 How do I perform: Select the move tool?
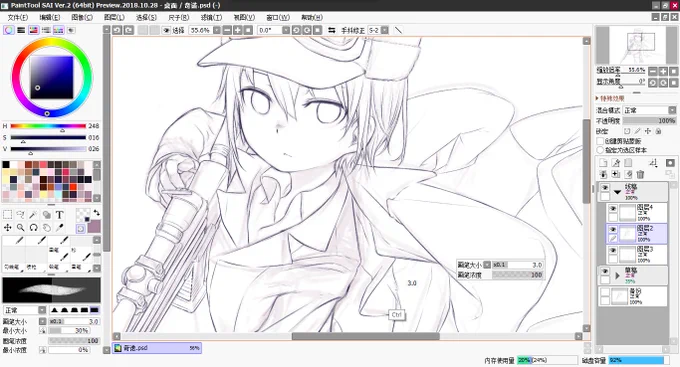point(7,227)
